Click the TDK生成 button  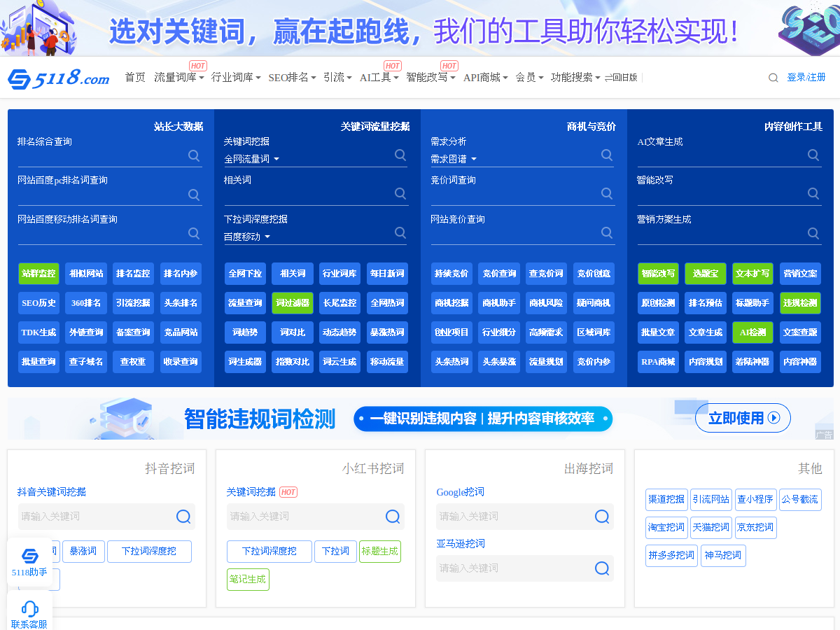click(x=38, y=332)
